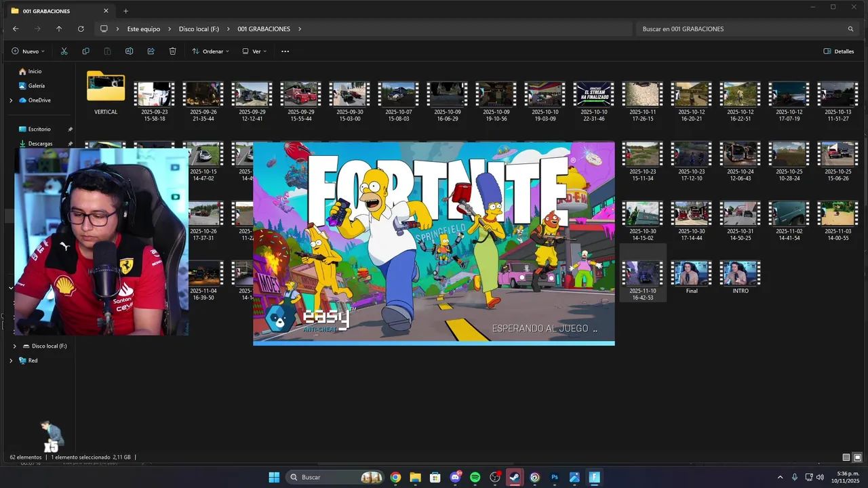Click the volume speaker icon in tray

(x=820, y=477)
